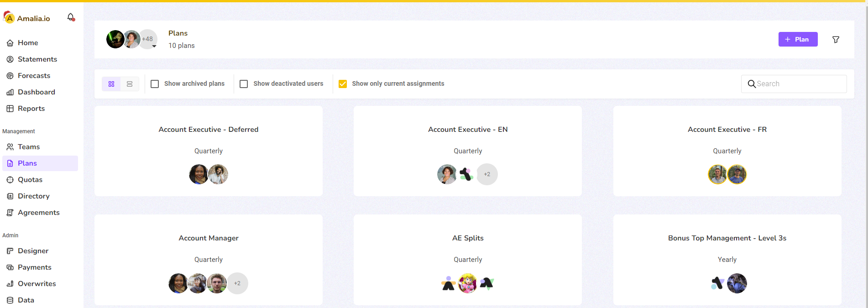Toggle Show deactivated users checkbox
The height and width of the screenshot is (308, 868).
pyautogui.click(x=244, y=84)
